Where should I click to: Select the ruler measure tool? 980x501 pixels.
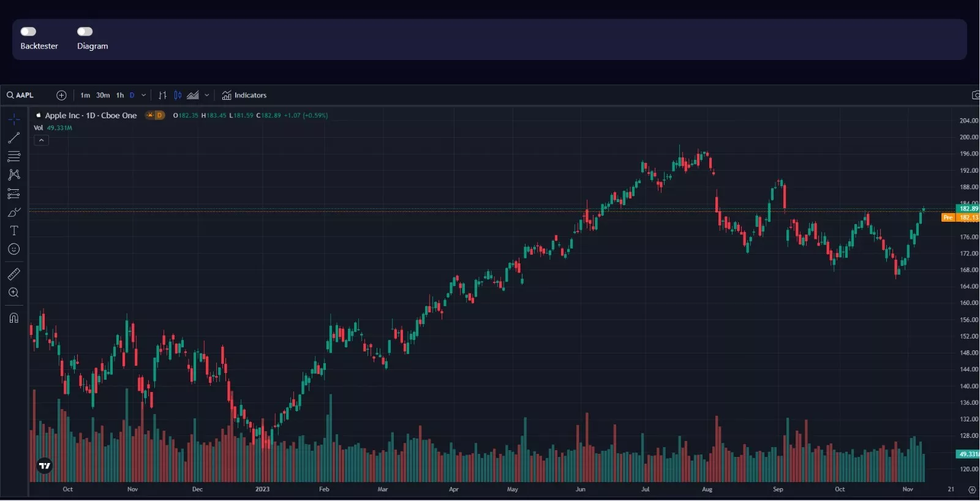pyautogui.click(x=14, y=274)
